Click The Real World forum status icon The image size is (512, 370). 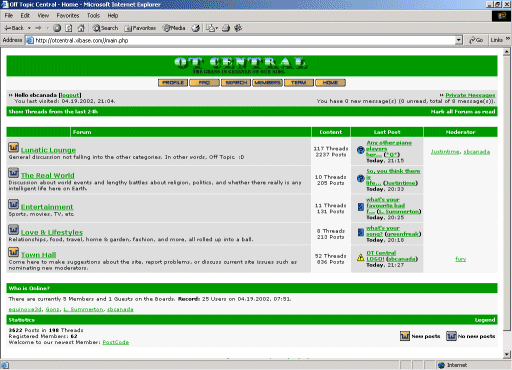[13, 173]
